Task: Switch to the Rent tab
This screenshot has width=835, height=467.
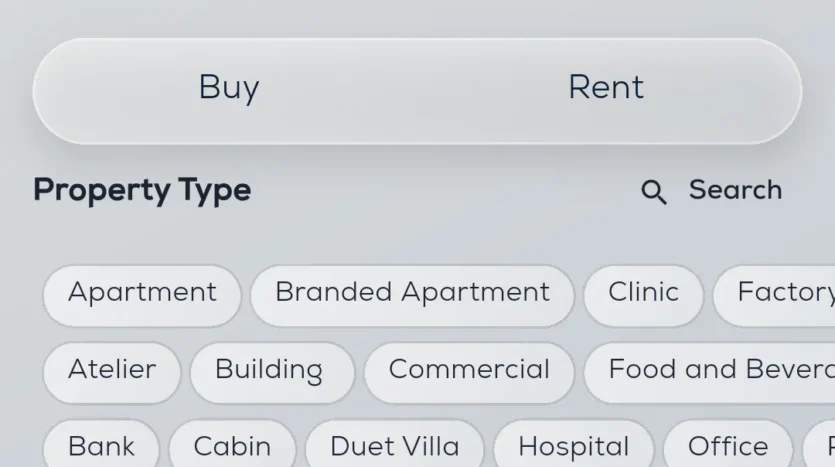Action: tap(606, 88)
